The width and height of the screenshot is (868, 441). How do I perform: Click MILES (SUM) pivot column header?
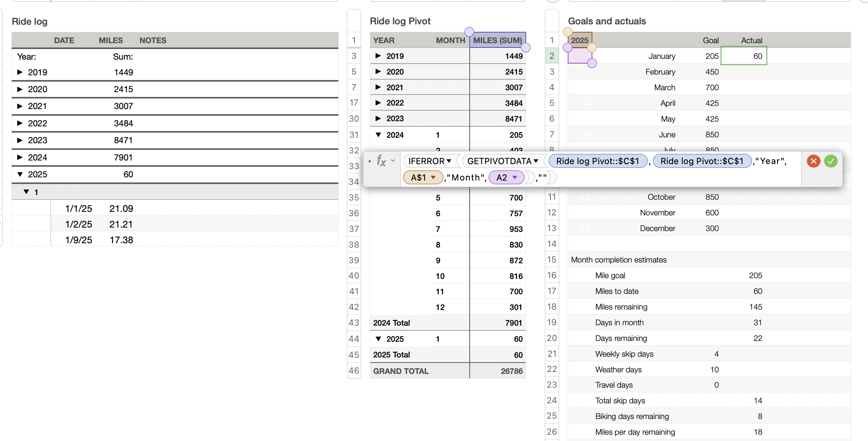pos(497,40)
